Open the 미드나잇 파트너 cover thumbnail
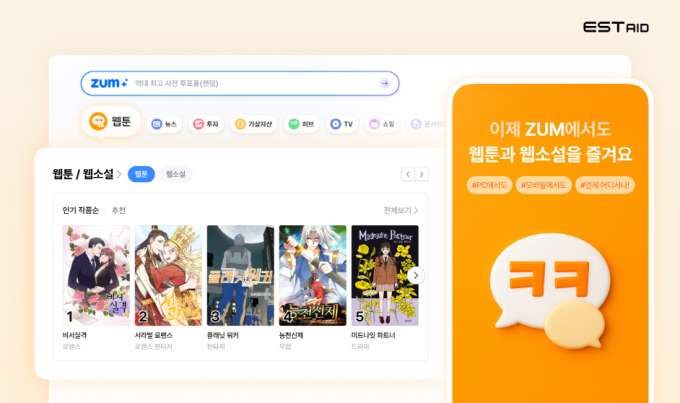This screenshot has width=680, height=403. [385, 275]
